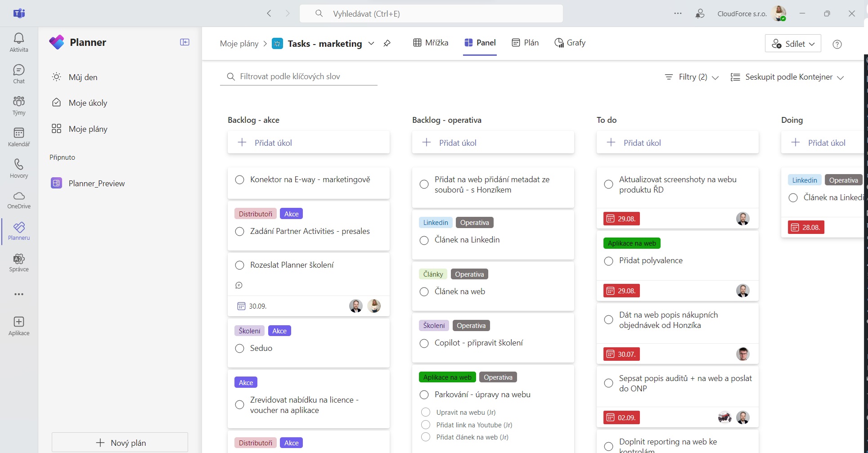Focus the Vyhledávat search box
Viewport: 868px width, 453px height.
(431, 13)
